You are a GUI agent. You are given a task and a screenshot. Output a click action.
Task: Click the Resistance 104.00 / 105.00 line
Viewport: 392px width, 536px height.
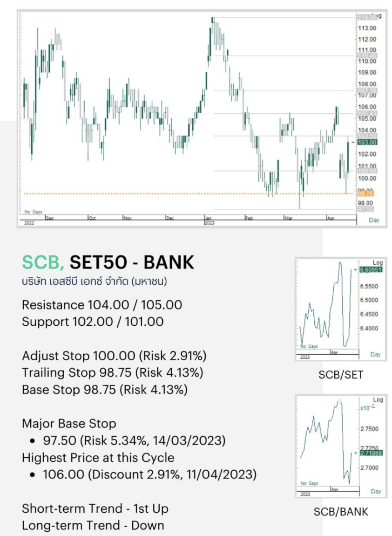[x=102, y=304]
